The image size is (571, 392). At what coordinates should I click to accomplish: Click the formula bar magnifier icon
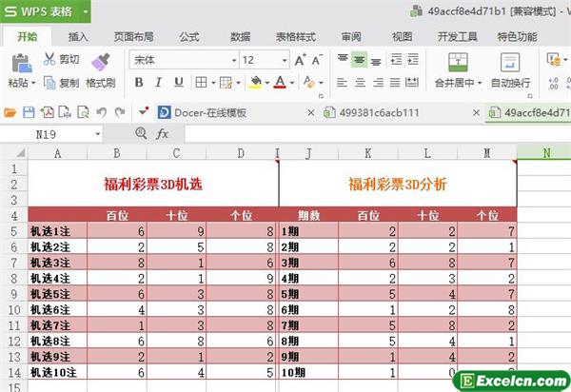141,133
